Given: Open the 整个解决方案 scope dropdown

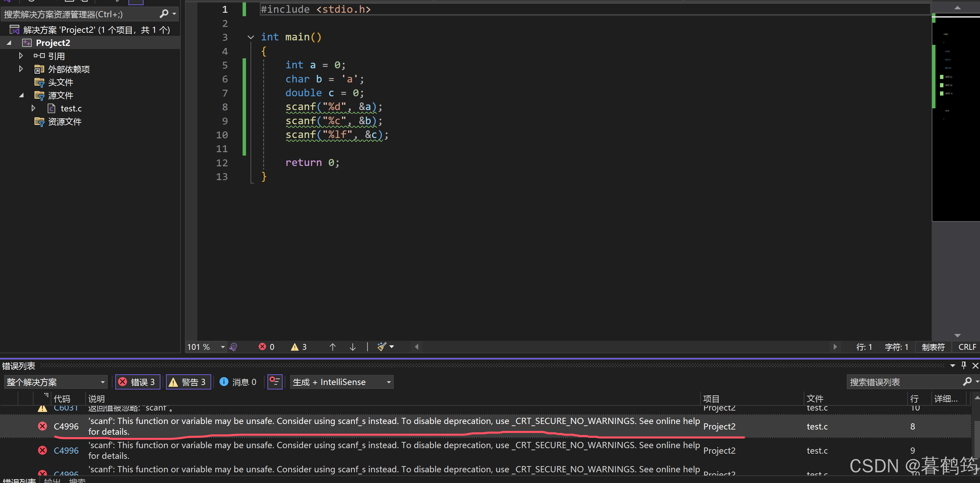Looking at the screenshot, I should click(56, 382).
